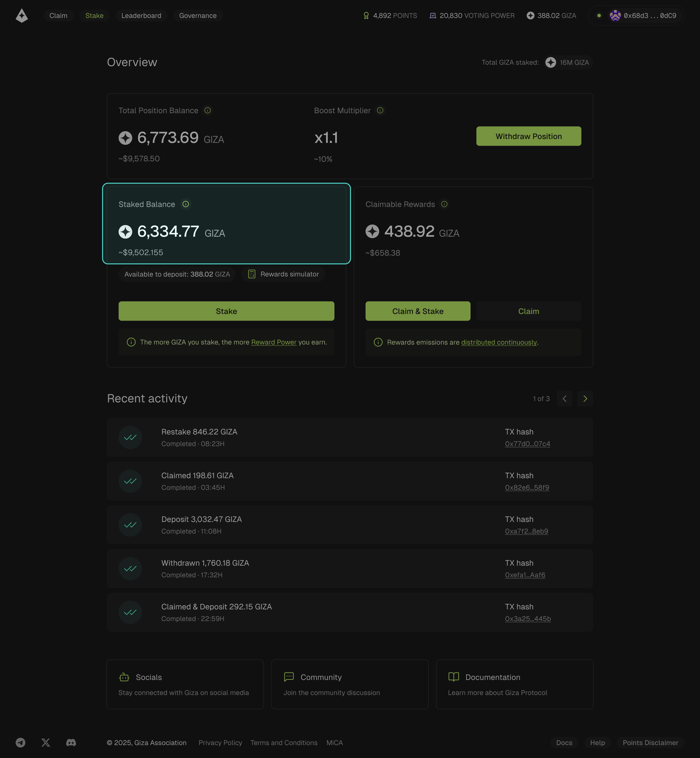Go to the Leaderboard tab
Image resolution: width=700 pixels, height=758 pixels.
[141, 16]
